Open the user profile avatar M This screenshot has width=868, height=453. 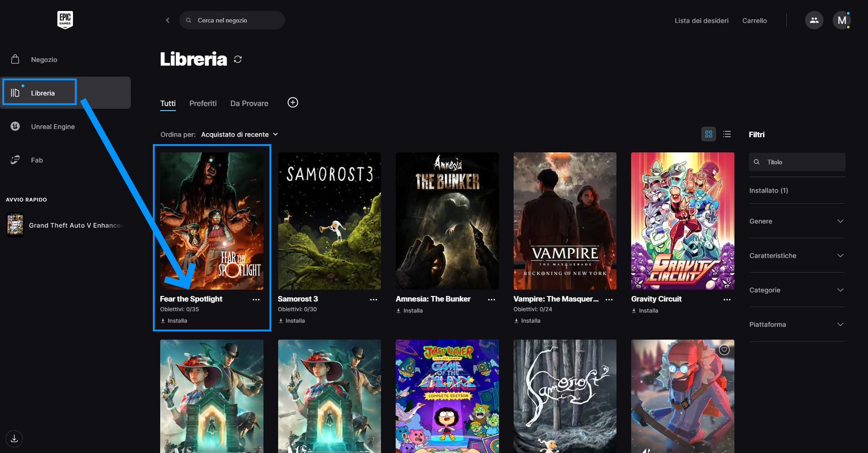coord(841,20)
